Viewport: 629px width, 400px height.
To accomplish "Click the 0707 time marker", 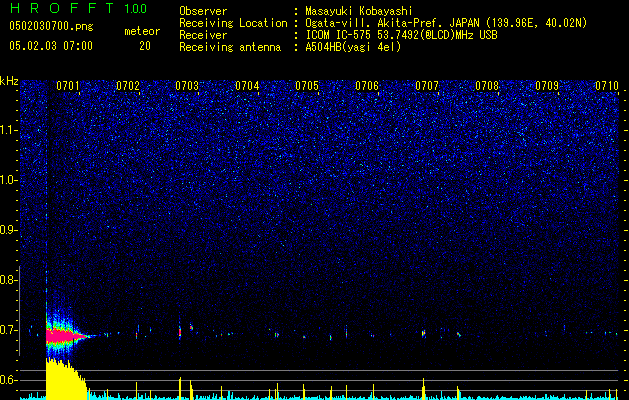I will click(427, 85).
